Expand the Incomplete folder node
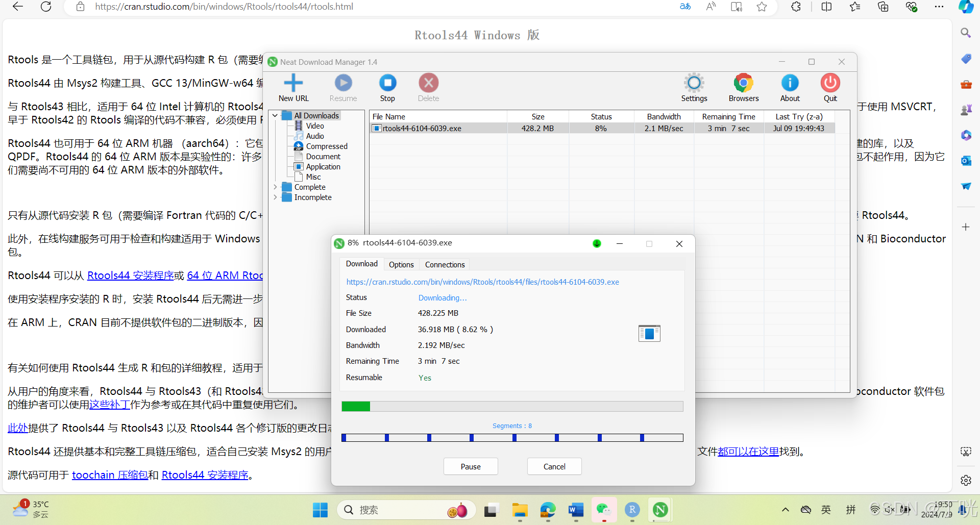Viewport: 980px width, 525px height. pyautogui.click(x=275, y=197)
